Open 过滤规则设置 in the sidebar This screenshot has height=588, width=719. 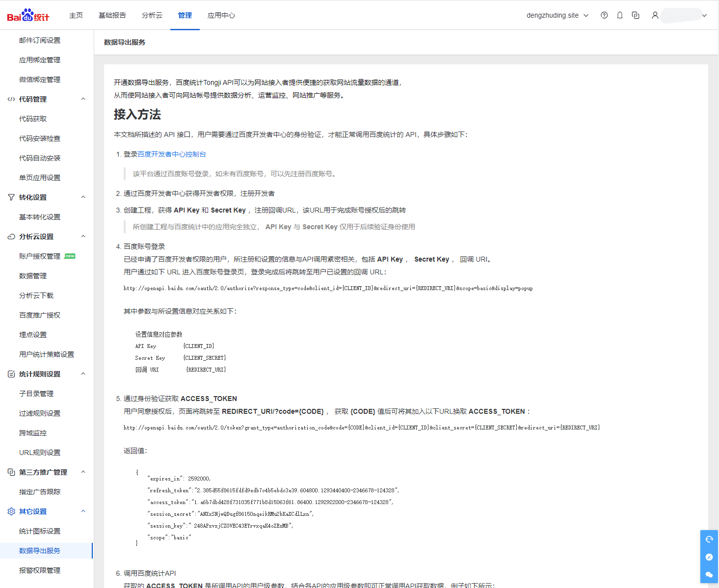pos(40,413)
